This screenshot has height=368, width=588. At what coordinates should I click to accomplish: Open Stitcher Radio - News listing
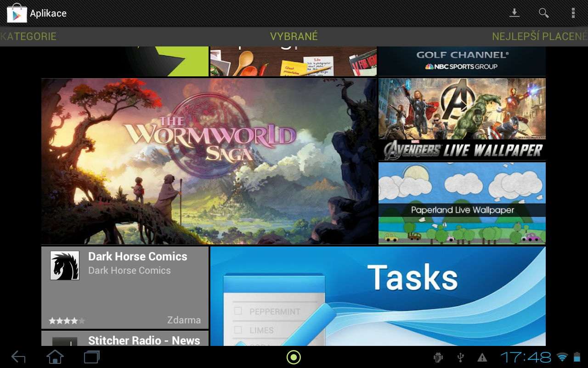click(x=125, y=340)
